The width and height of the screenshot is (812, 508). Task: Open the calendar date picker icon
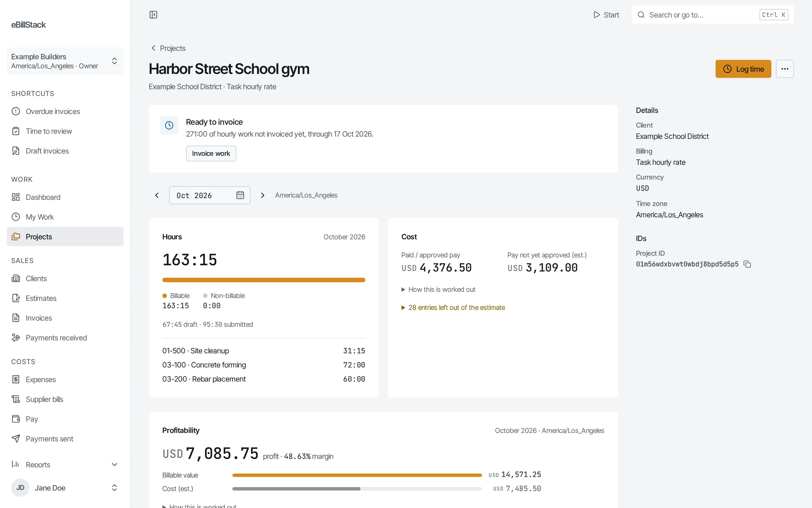(240, 195)
